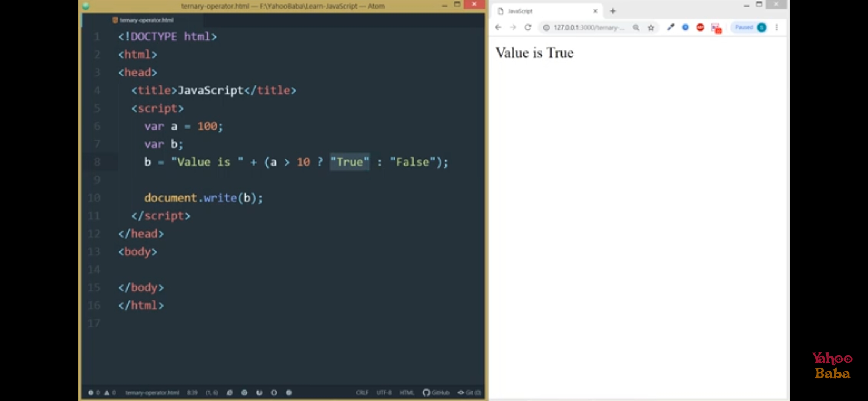The height and width of the screenshot is (401, 868).
Task: Open Chrome's three-dot menu
Action: 777,27
